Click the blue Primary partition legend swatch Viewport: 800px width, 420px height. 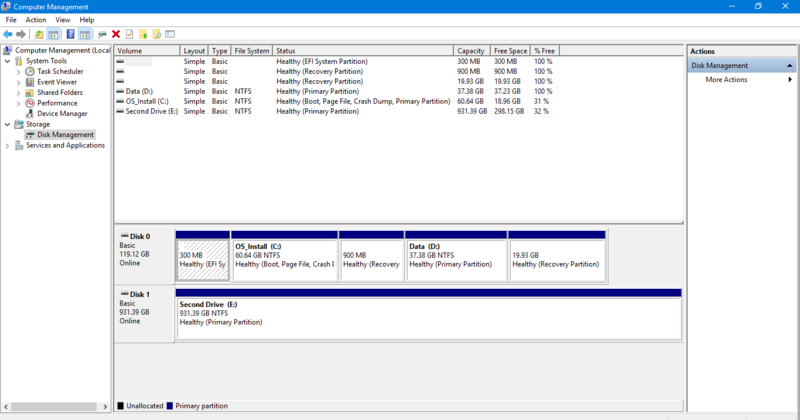pyautogui.click(x=170, y=406)
